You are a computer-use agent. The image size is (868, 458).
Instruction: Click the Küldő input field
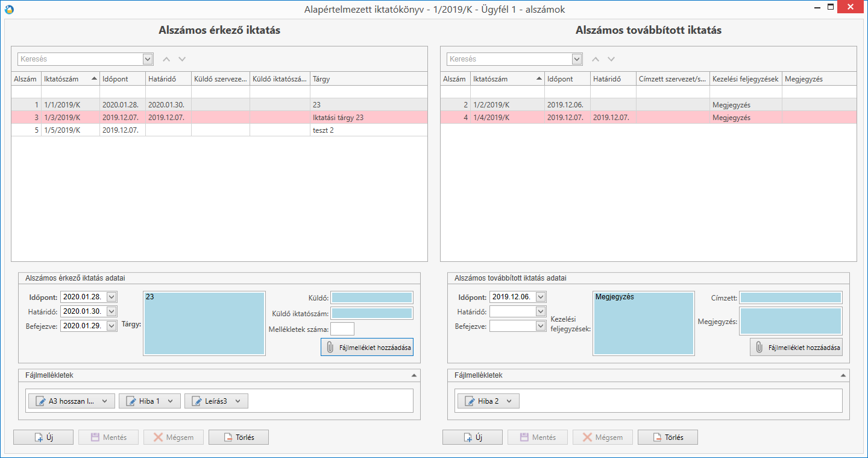coord(372,297)
